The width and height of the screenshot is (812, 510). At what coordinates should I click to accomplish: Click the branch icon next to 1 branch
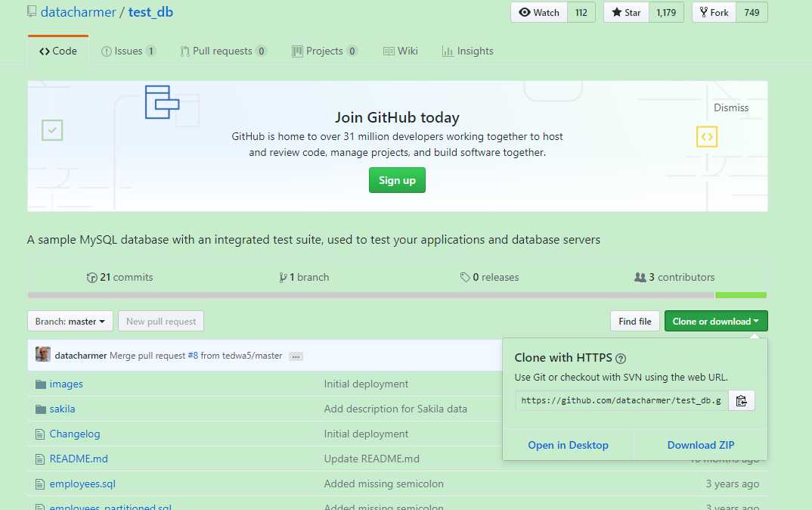(283, 277)
